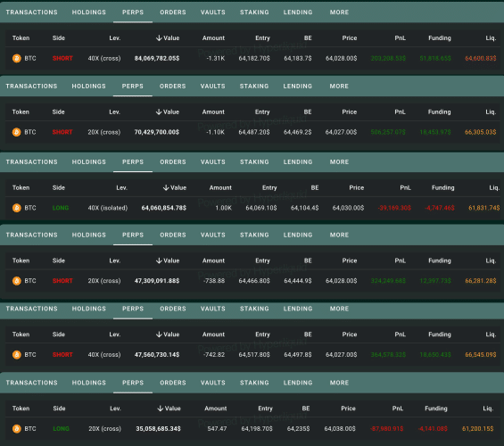Screen dimensions: 504x446
Task: Click the 40X (isolated) leverage cell
Action: [x=108, y=208]
